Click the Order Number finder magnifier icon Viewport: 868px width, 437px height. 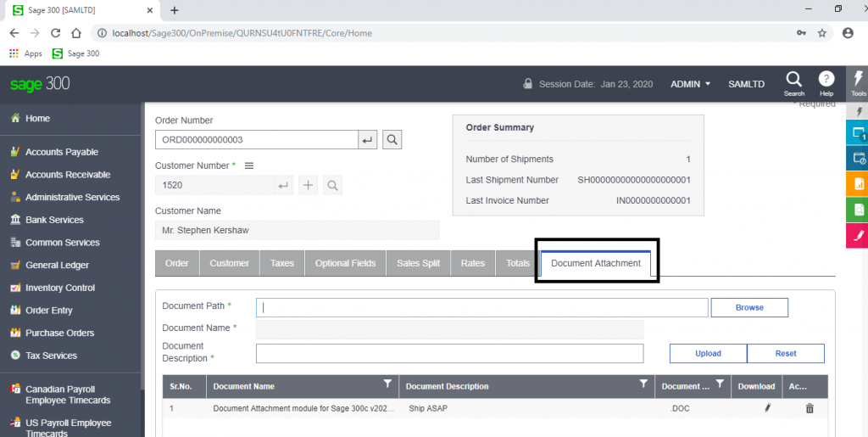tap(392, 139)
